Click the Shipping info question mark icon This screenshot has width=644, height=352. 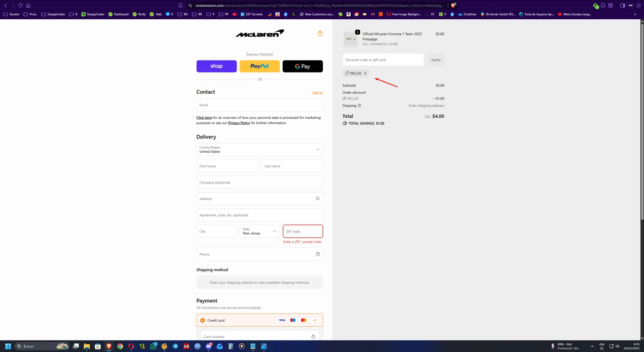(x=359, y=105)
